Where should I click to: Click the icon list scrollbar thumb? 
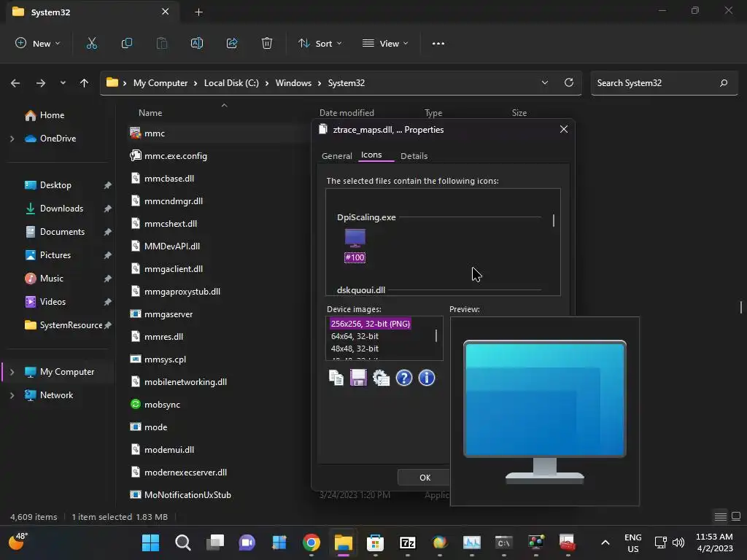554,220
